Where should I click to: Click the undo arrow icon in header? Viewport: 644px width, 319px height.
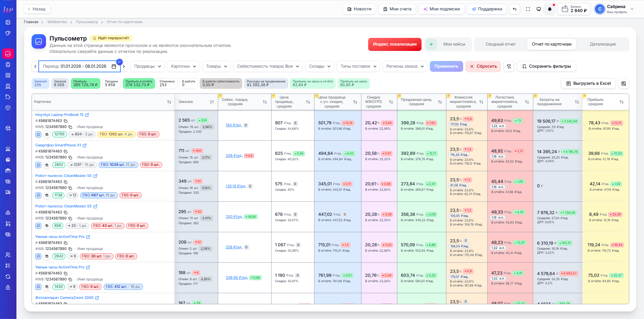click(514, 9)
